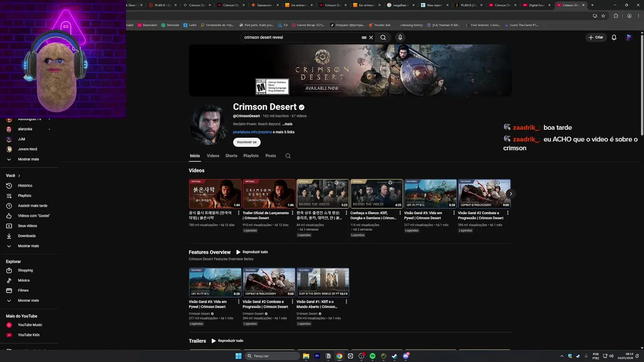Expand the Você section chevron

click(x=19, y=175)
